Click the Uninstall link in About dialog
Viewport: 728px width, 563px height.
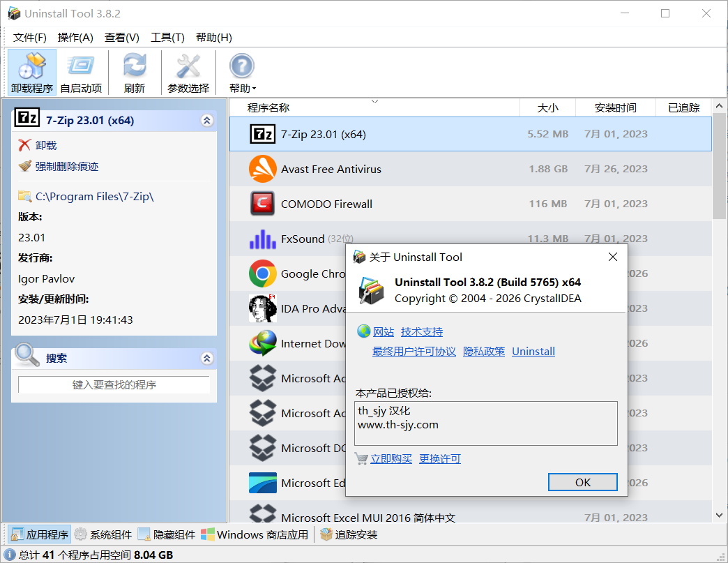(533, 351)
